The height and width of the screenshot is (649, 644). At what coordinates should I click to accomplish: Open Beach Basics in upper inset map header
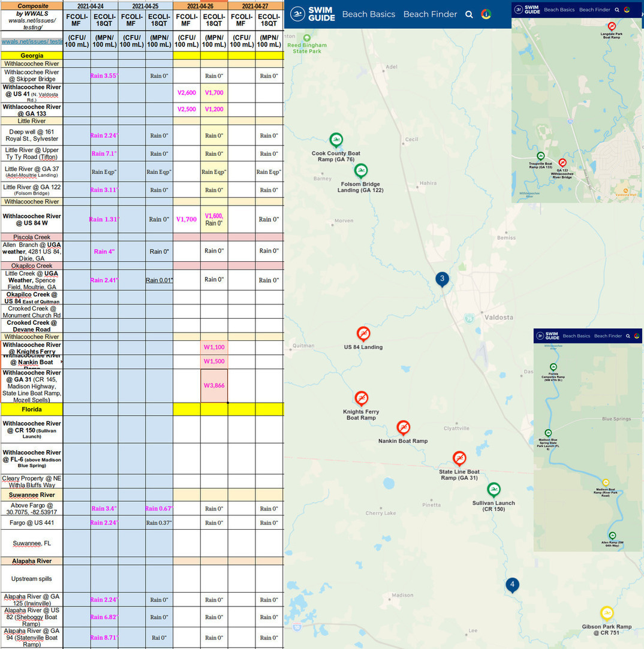click(x=559, y=10)
